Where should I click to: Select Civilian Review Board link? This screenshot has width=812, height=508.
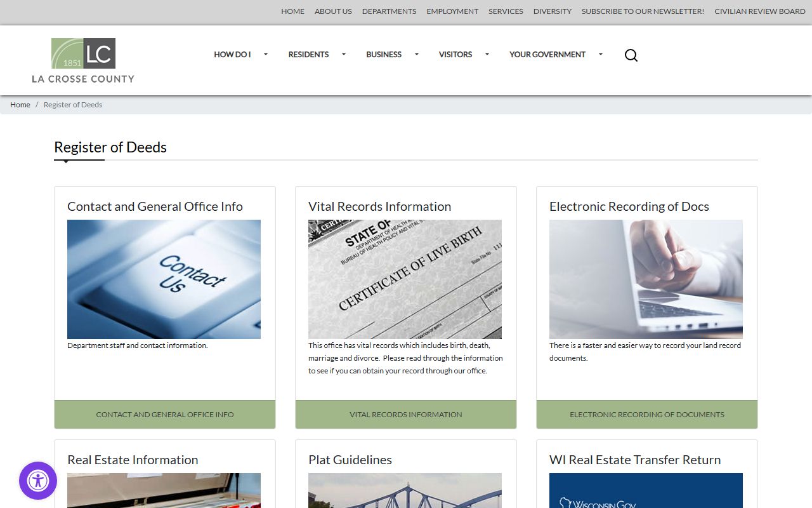(759, 11)
